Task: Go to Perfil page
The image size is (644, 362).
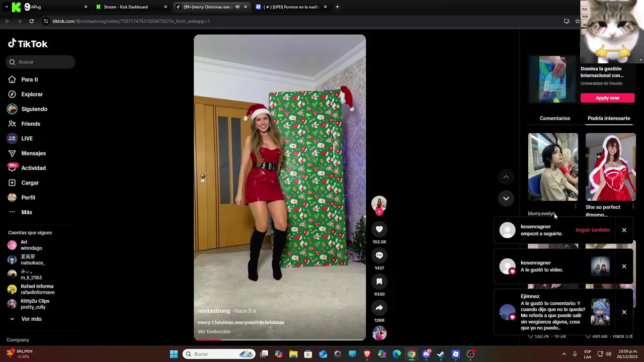Action: pos(22,198)
